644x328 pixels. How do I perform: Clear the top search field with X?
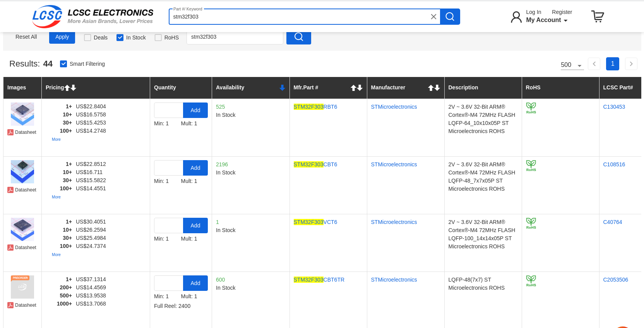[x=433, y=17]
